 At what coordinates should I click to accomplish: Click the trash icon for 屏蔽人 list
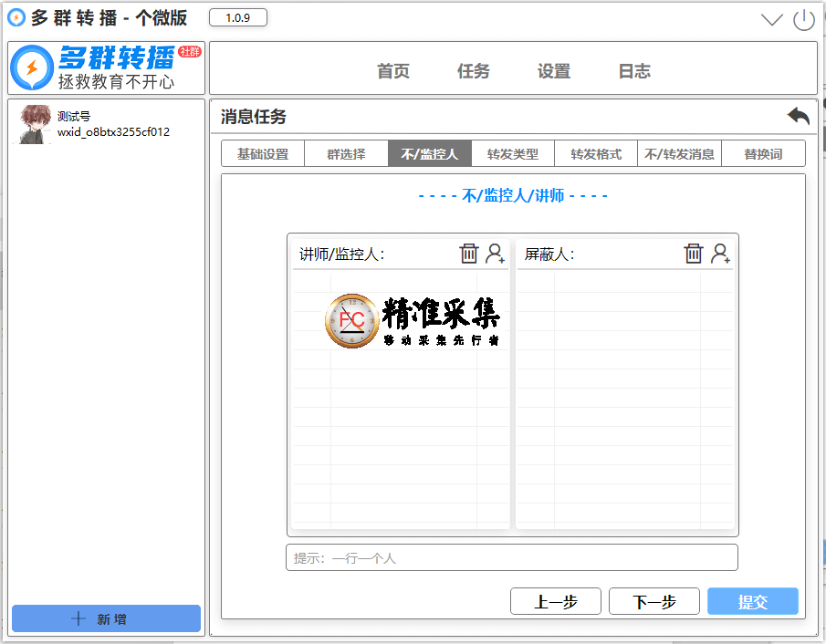[694, 254]
